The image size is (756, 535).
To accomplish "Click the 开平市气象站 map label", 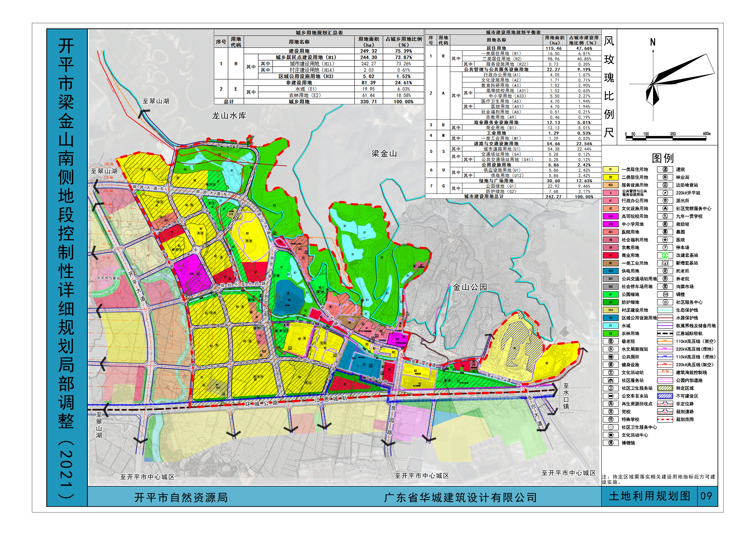I will coord(108,278).
